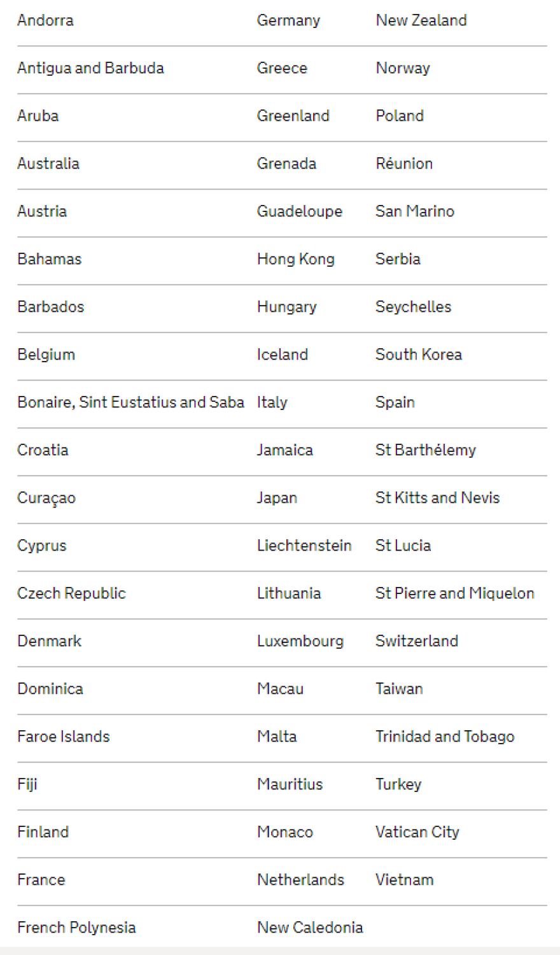The height and width of the screenshot is (955, 560).
Task: Click on the Vietnam entry
Action: tap(404, 880)
